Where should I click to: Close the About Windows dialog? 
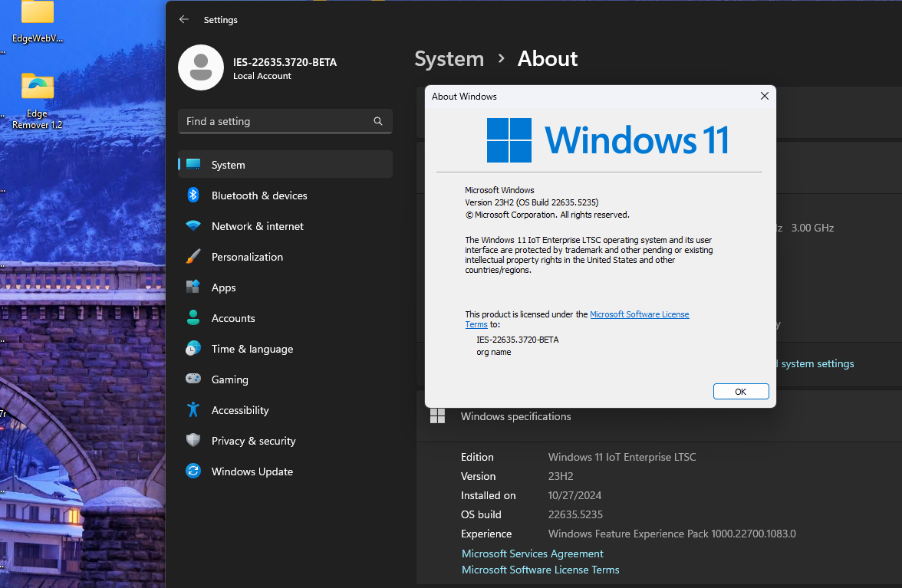[765, 96]
